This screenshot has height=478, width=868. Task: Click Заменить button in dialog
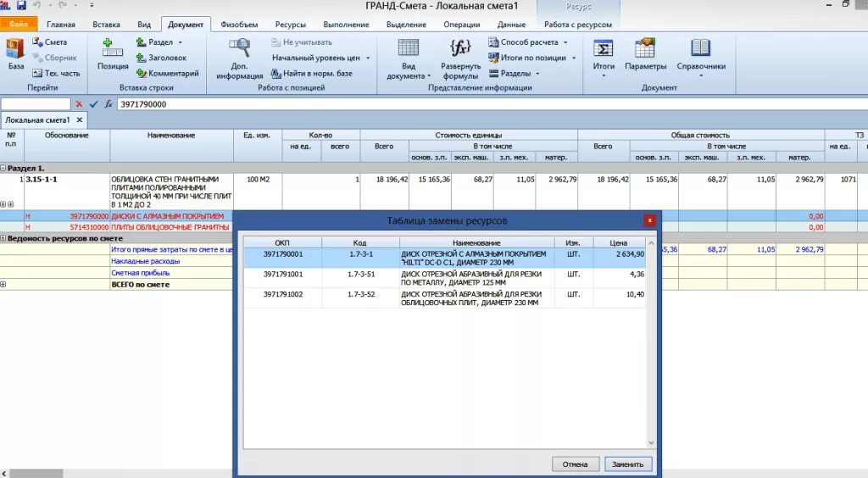[628, 464]
